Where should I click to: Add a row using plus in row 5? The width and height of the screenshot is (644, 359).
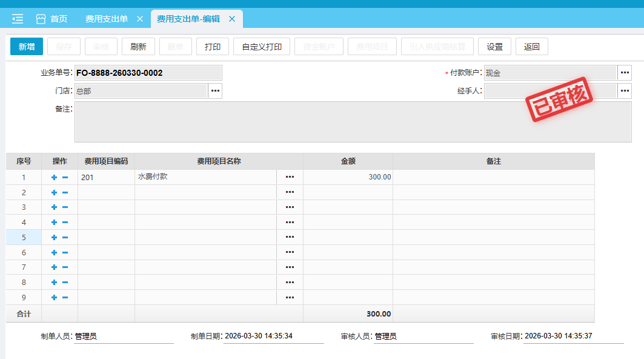click(54, 238)
